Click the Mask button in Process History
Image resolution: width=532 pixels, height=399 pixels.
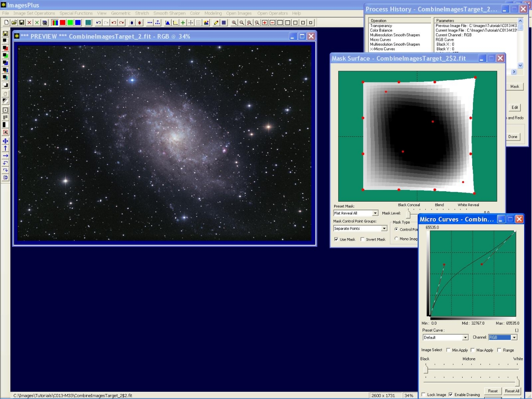click(515, 86)
